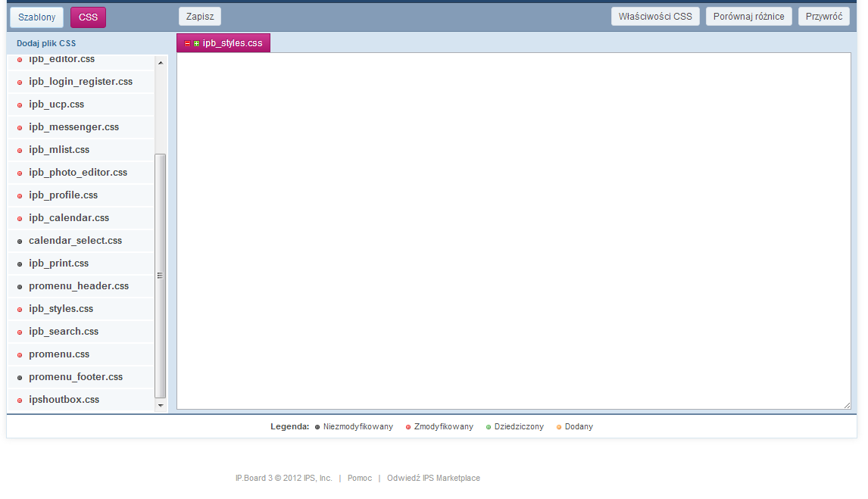
Task: Select promenu.css in the file list
Action: (59, 354)
